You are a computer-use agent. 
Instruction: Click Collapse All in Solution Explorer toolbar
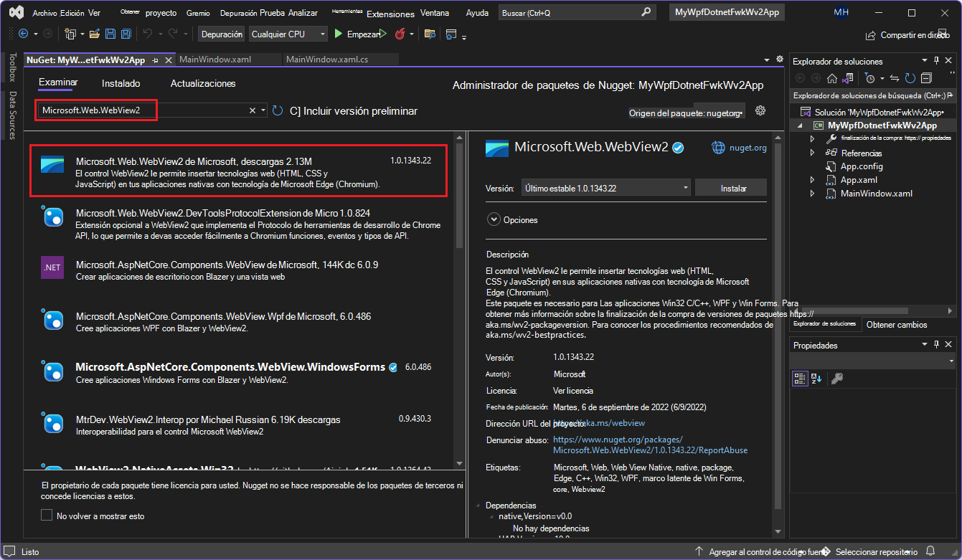[926, 79]
